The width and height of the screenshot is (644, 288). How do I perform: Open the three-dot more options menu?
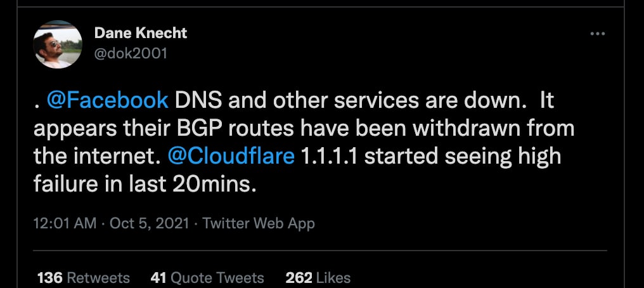[597, 34]
